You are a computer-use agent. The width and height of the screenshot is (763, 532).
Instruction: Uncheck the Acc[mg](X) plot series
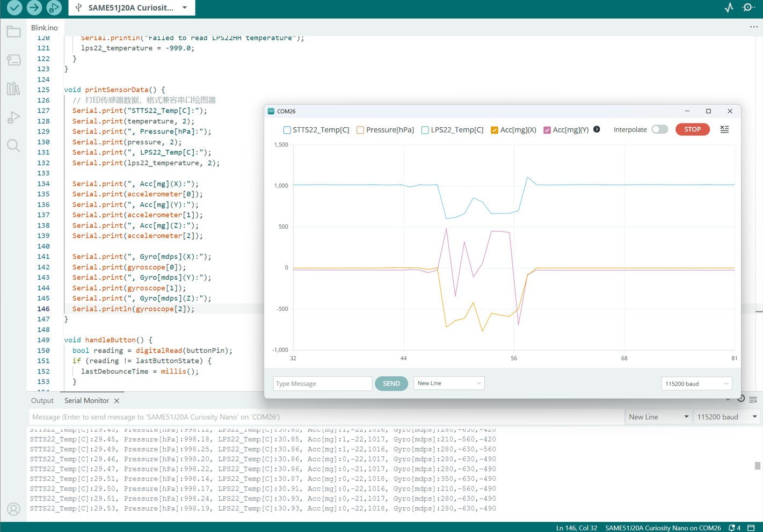tap(495, 130)
